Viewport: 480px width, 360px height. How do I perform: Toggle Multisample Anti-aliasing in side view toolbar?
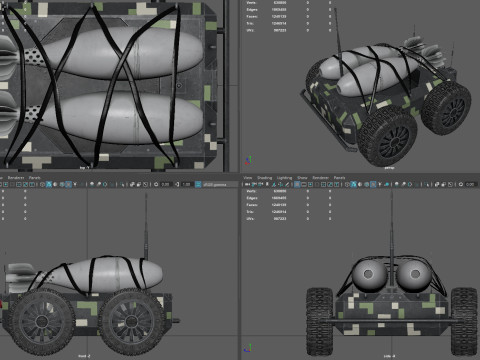pos(410,184)
